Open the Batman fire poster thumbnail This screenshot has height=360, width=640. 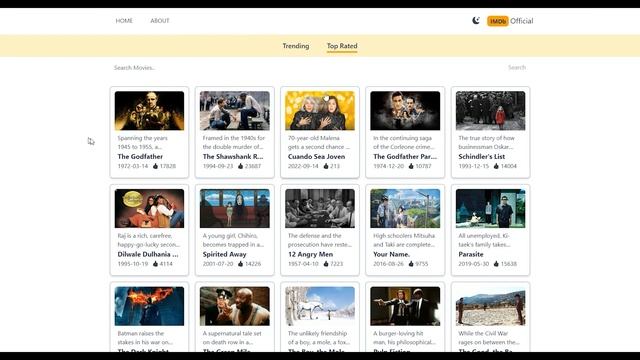click(149, 306)
